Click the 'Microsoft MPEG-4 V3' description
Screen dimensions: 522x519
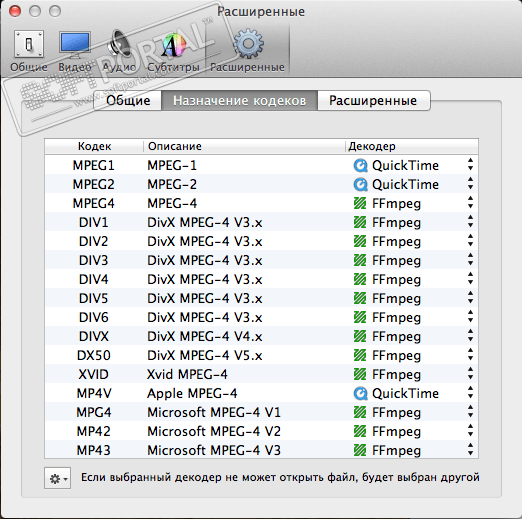[214, 450]
